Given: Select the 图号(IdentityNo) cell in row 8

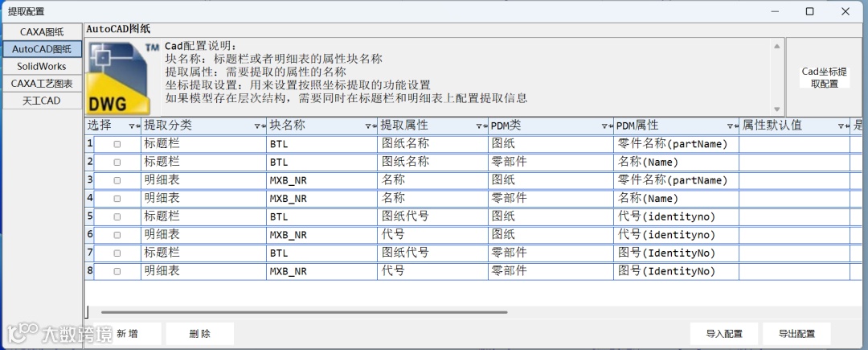Looking at the screenshot, I should coord(676,271).
